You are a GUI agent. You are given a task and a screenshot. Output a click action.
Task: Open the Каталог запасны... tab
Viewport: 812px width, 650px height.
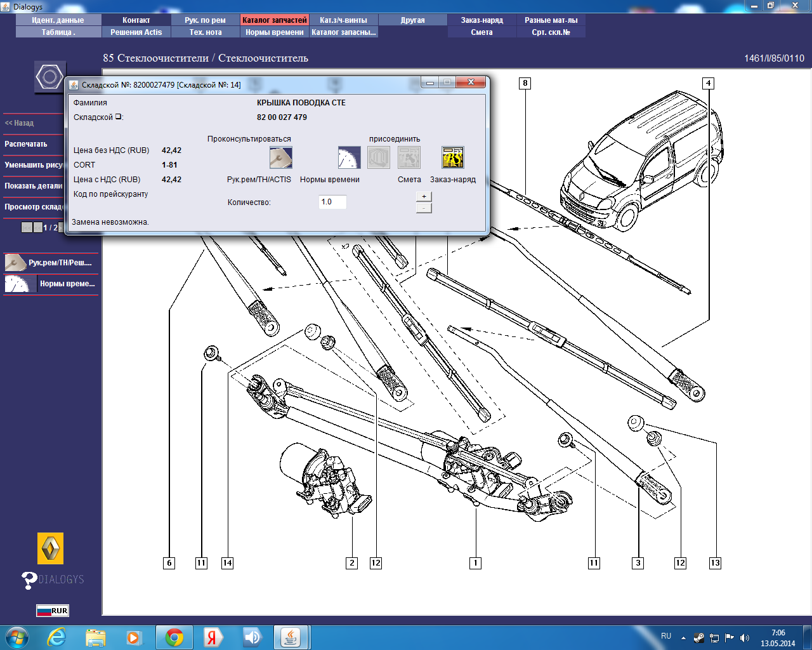(x=344, y=32)
